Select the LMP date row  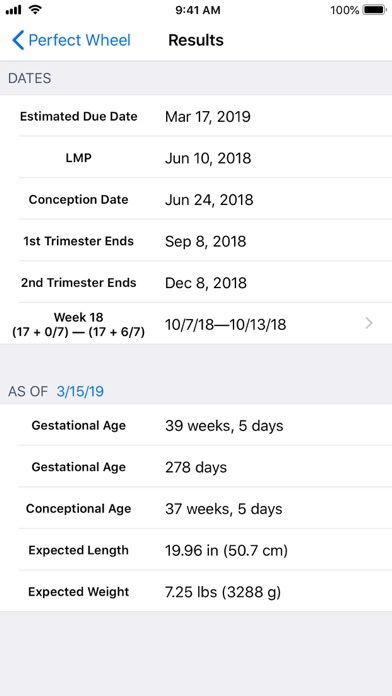point(196,158)
